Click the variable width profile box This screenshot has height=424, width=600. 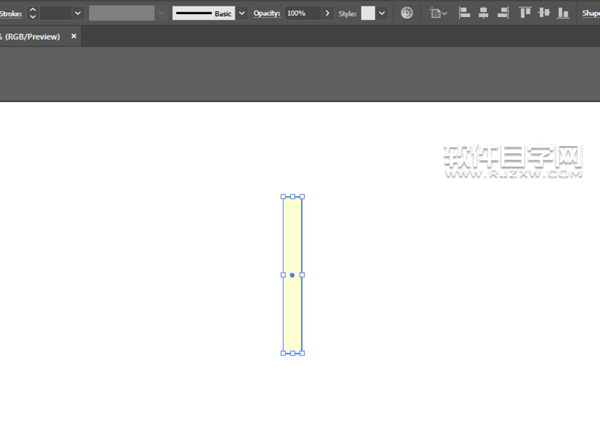pyautogui.click(x=122, y=13)
